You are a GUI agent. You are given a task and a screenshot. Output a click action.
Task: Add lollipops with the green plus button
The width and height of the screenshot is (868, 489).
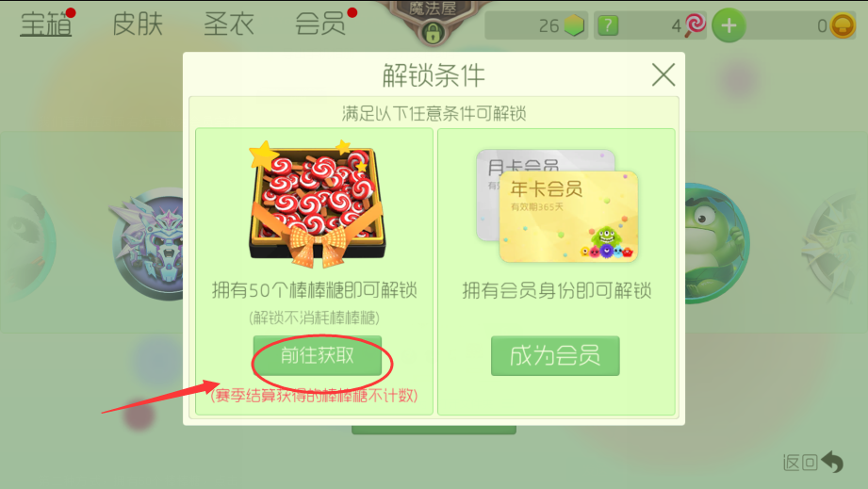pos(729,25)
